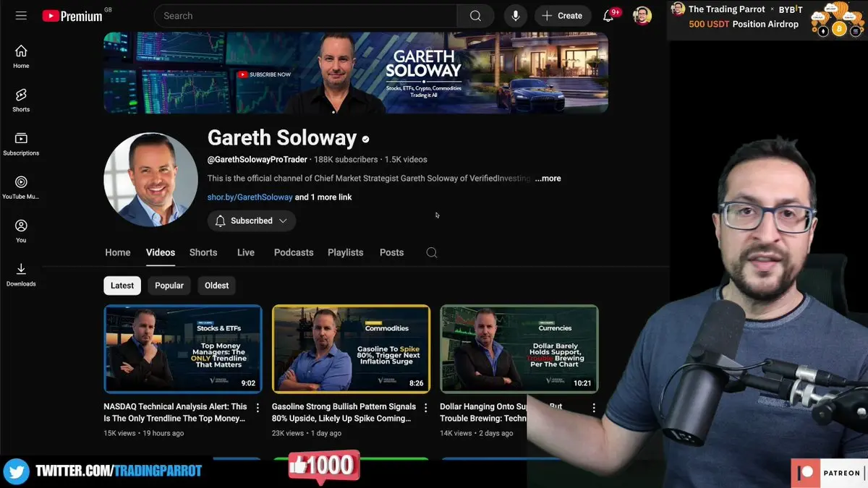
Task: Click into the Search input field
Action: point(305,16)
